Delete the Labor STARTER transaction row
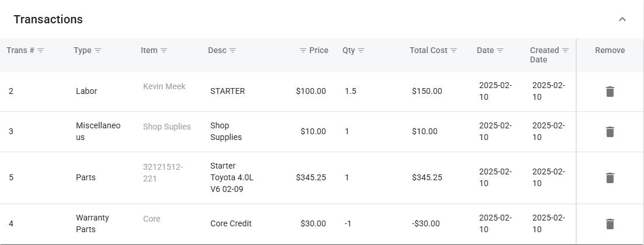The width and height of the screenshot is (644, 245). pyautogui.click(x=610, y=92)
